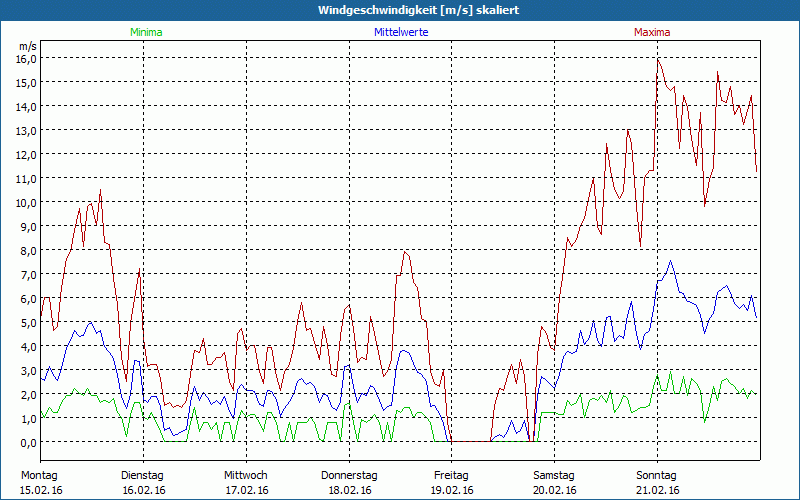800x500 pixels.
Task: Click the Mittelwerte legend label
Action: coord(401,32)
